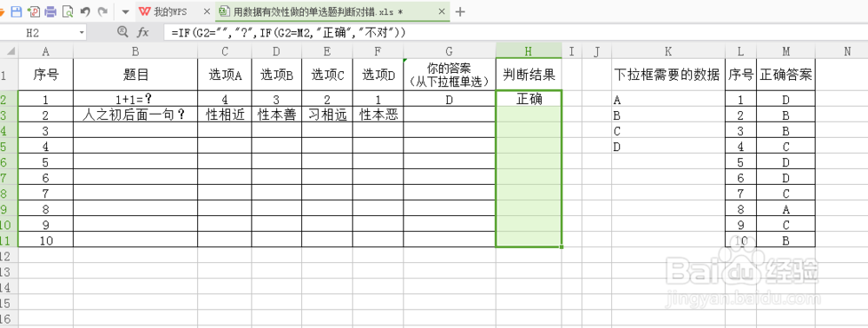
Task: Click dropdown data cell K2 with A
Action: click(x=668, y=100)
